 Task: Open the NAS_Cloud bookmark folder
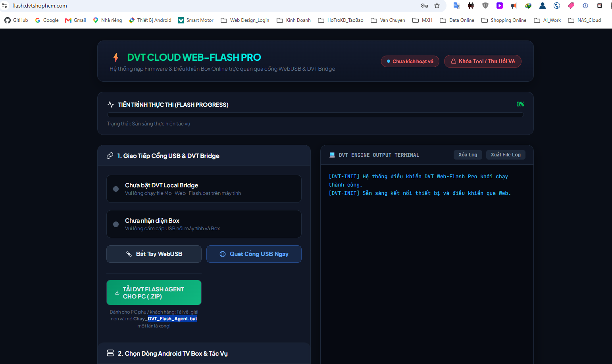coord(584,20)
